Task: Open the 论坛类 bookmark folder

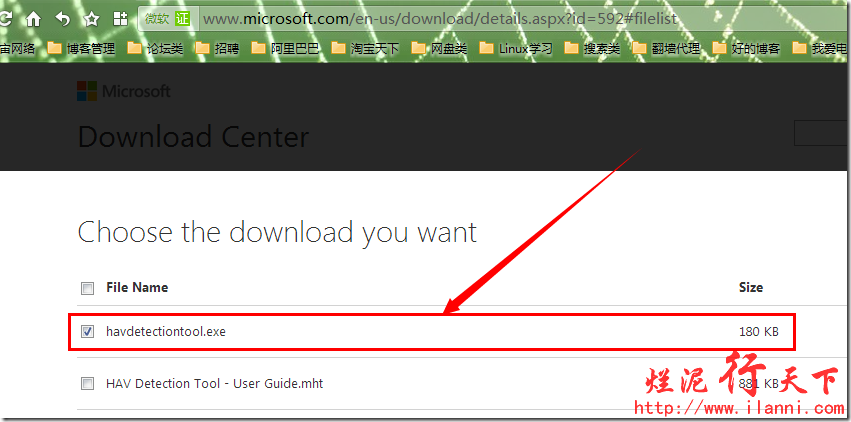Action: (156, 49)
